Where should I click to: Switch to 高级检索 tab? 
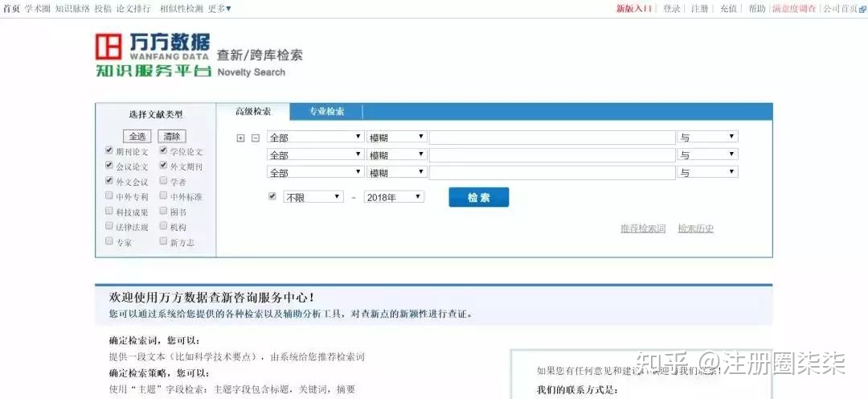253,111
